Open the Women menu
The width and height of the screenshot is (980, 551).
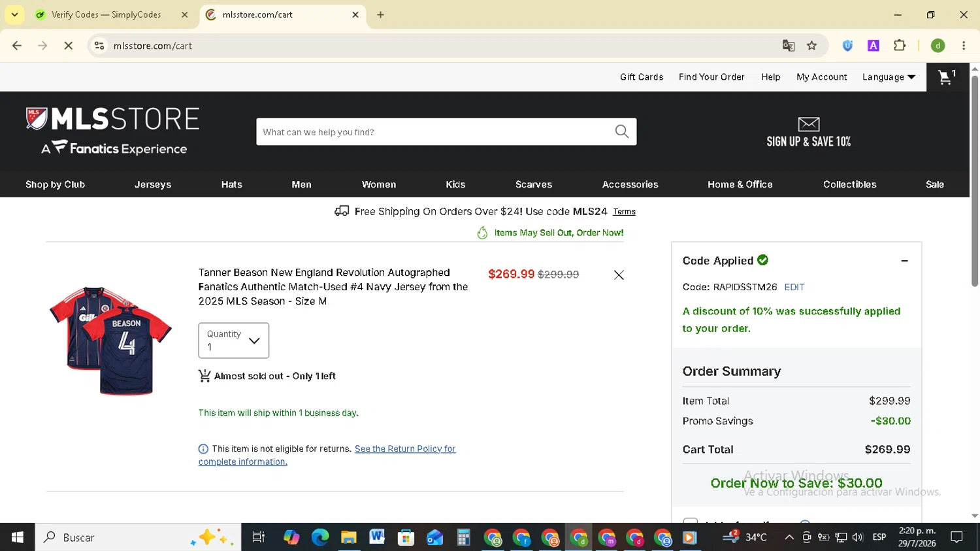379,184
